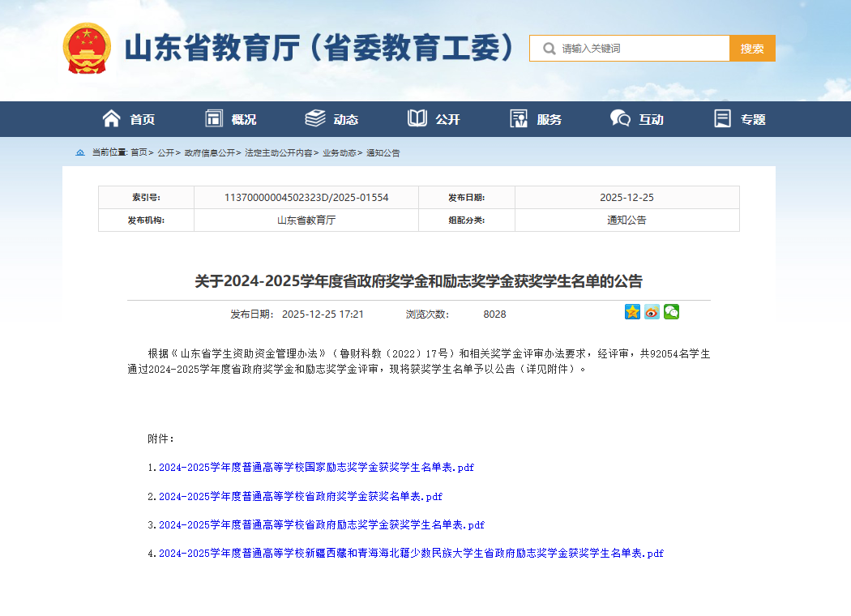Go to 政府信息公开 in the breadcrumb

[209, 152]
